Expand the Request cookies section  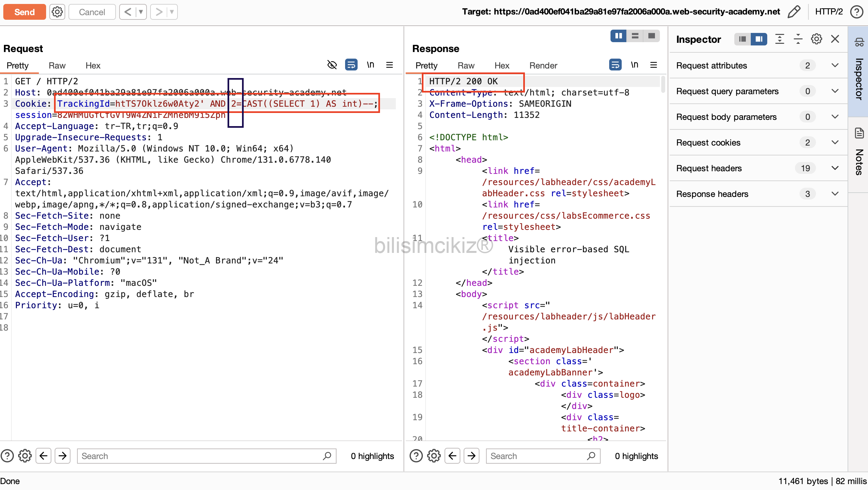pos(835,142)
